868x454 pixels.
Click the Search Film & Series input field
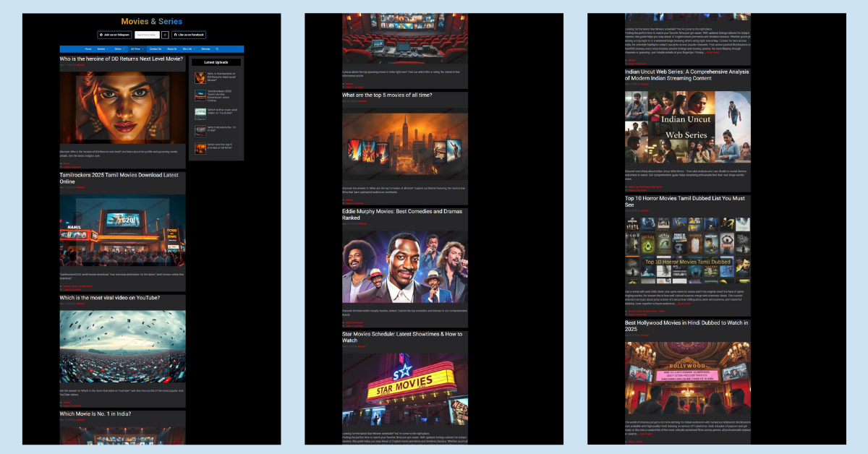[x=146, y=35]
